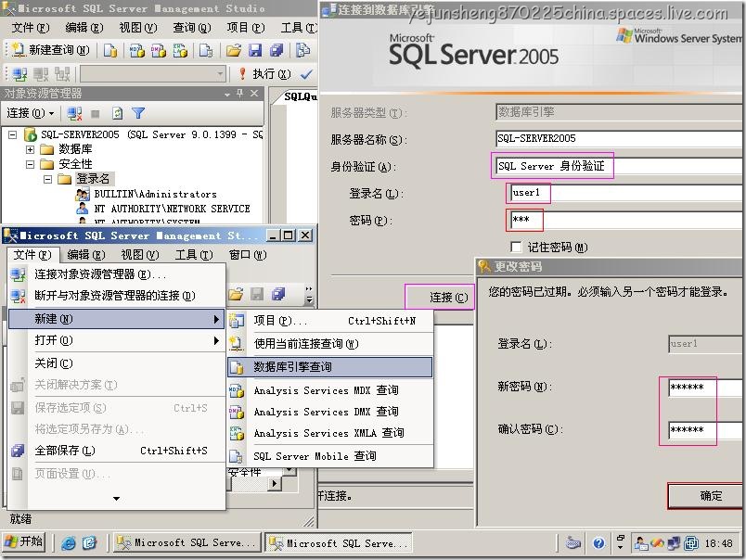Choose Database Engine Query (数据库引擎查询)
Screen dimensions: 746x560
[330, 367]
